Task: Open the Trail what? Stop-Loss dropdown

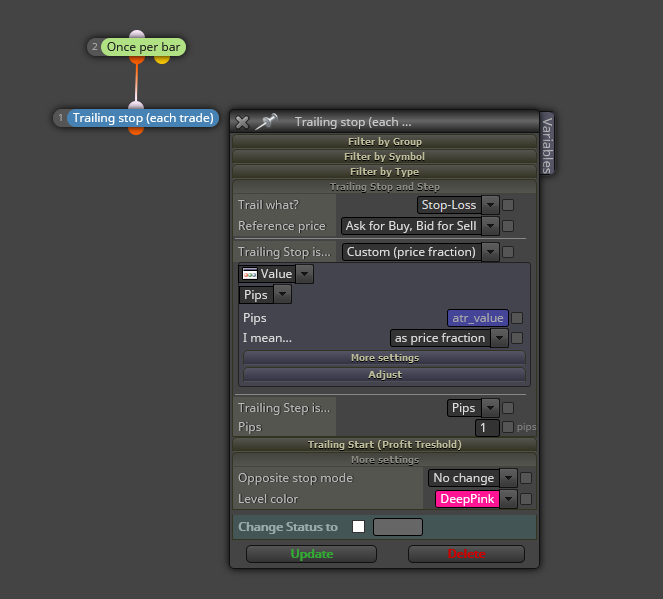Action: pos(458,205)
